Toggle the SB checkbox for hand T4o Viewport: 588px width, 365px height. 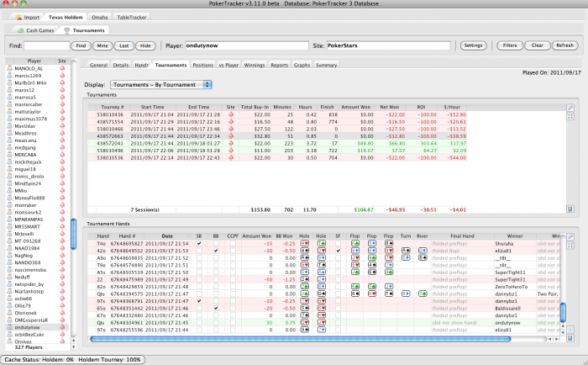(198, 242)
